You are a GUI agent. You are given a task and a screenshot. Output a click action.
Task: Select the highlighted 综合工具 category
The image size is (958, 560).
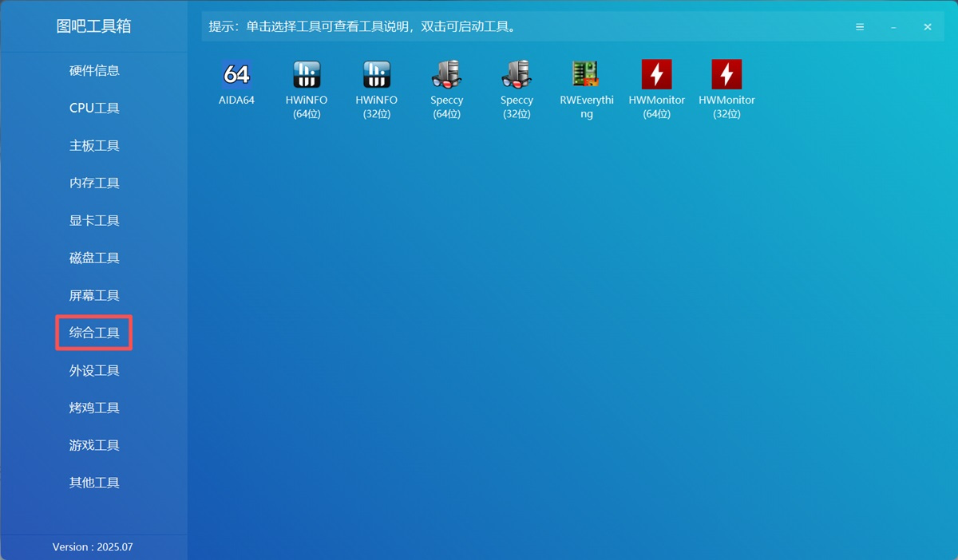[x=93, y=333]
